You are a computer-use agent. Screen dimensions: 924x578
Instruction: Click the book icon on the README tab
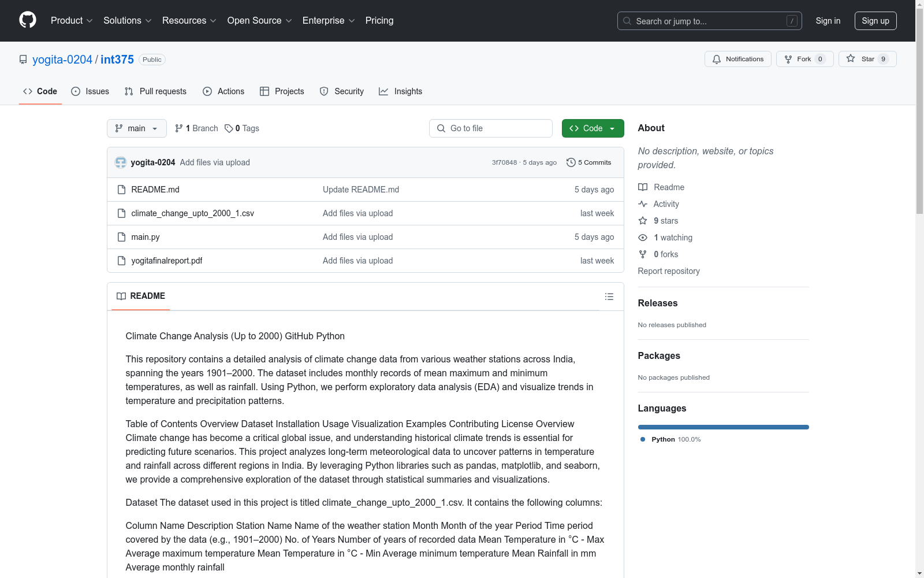click(121, 296)
